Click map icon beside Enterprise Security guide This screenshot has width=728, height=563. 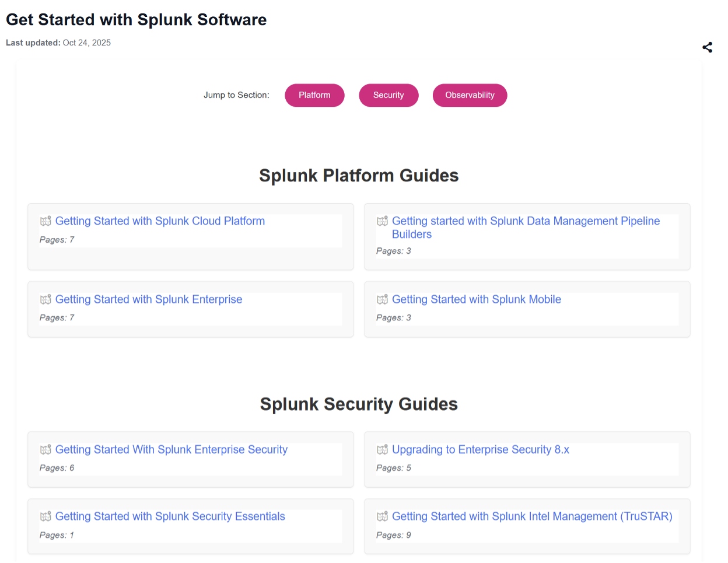tap(45, 450)
